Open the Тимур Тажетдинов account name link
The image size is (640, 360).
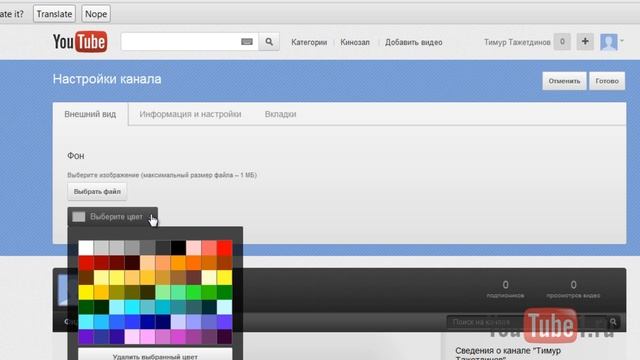pyautogui.click(x=517, y=42)
